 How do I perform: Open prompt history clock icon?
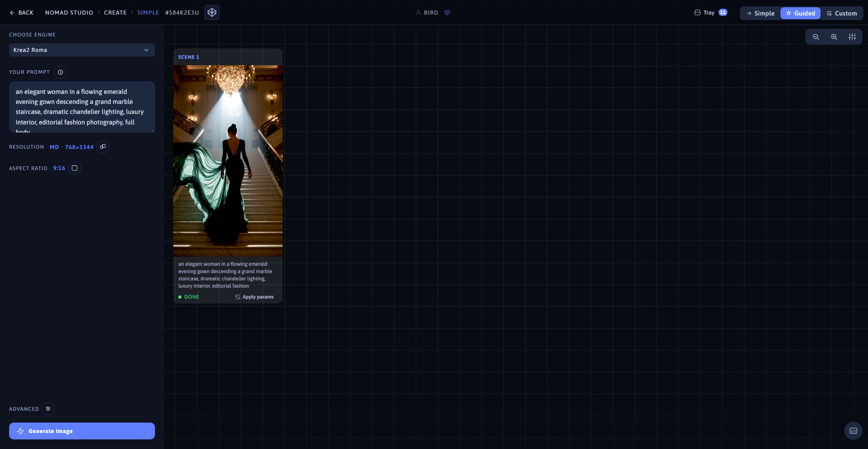coord(60,72)
